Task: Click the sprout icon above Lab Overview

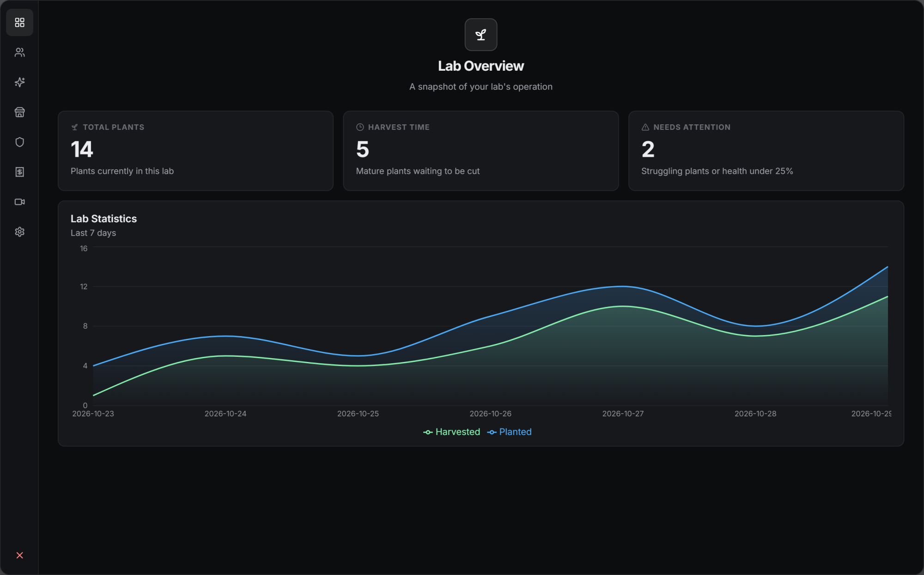Action: click(x=481, y=35)
